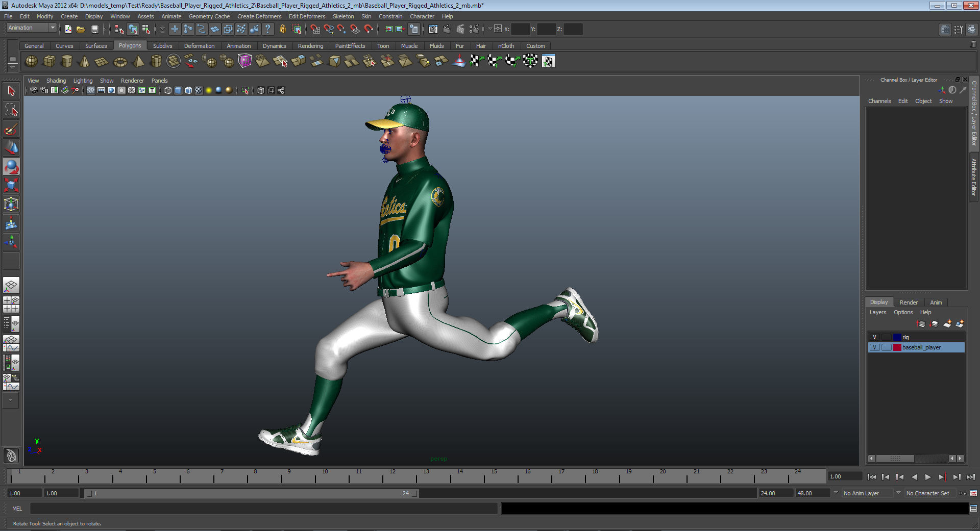Go to start of playback range
This screenshot has width=980, height=531.
(x=872, y=477)
